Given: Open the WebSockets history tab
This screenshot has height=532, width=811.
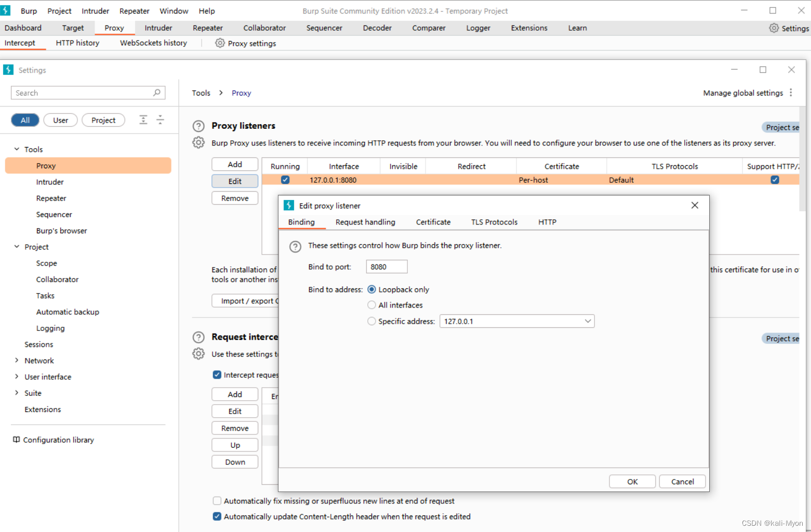Looking at the screenshot, I should 153,43.
